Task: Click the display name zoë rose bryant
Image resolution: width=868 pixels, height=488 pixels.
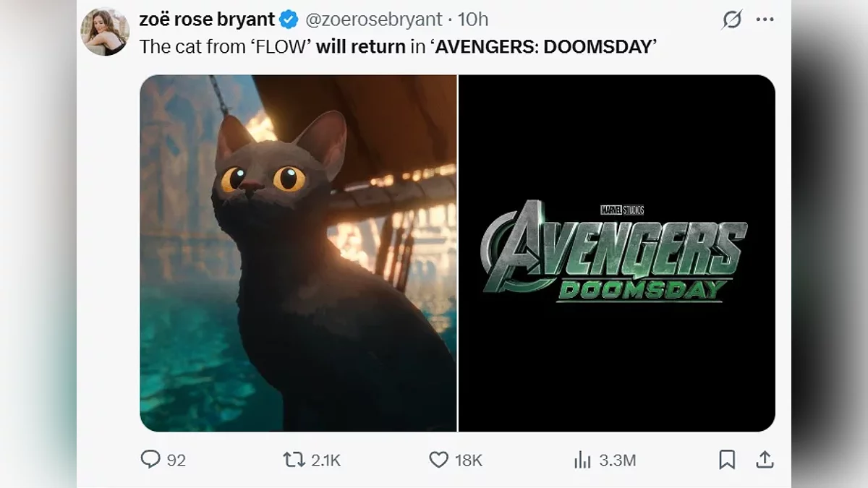Action: pos(207,20)
